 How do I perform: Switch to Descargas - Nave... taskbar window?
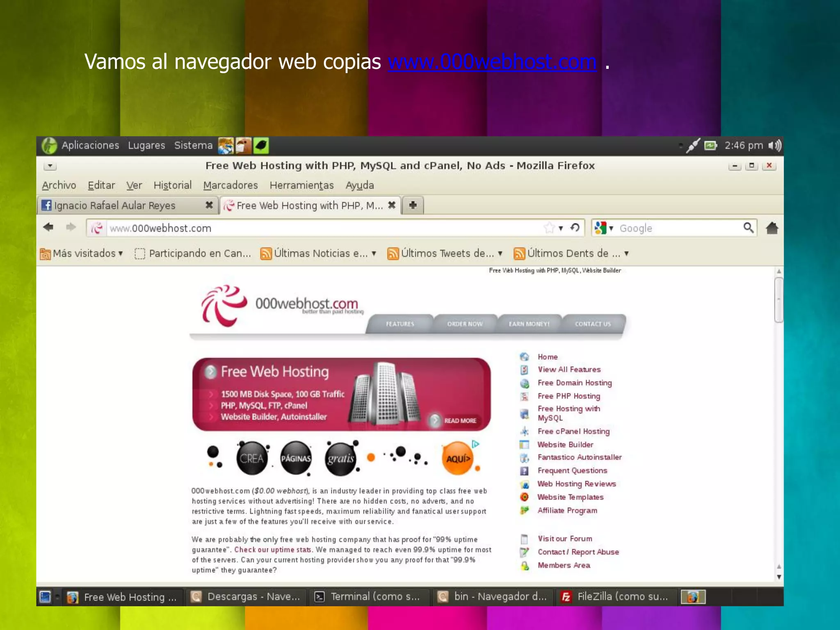246,597
